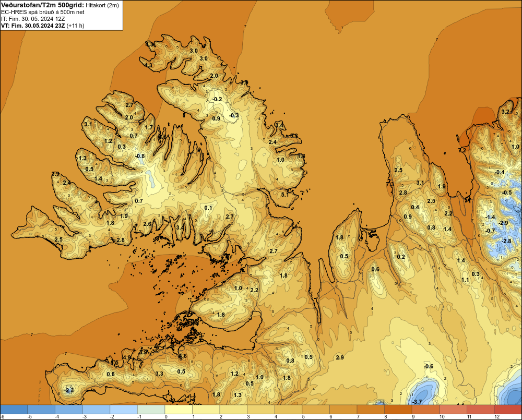Click the 7.2 coastal temperature value
The image size is (522, 420).
[462, 150]
